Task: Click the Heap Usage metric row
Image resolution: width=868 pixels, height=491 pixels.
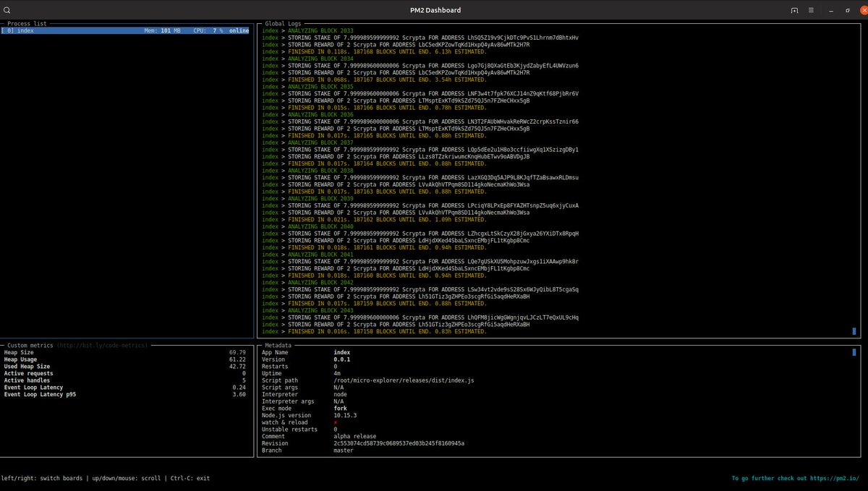Action: [x=125, y=359]
